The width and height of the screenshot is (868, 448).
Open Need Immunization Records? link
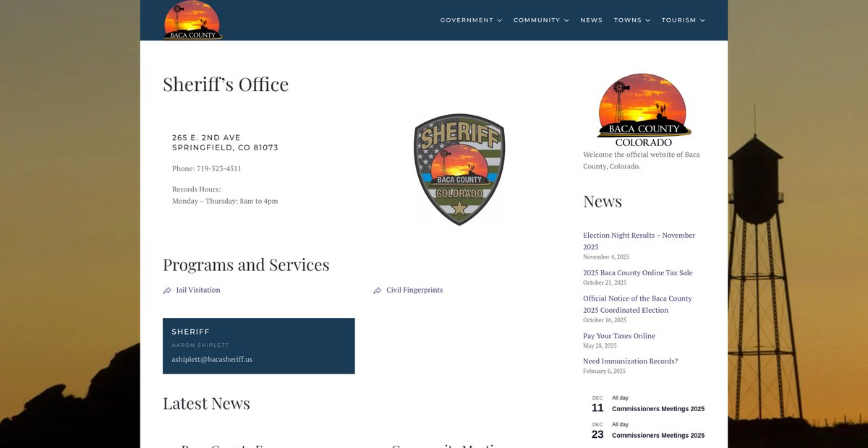[631, 361]
